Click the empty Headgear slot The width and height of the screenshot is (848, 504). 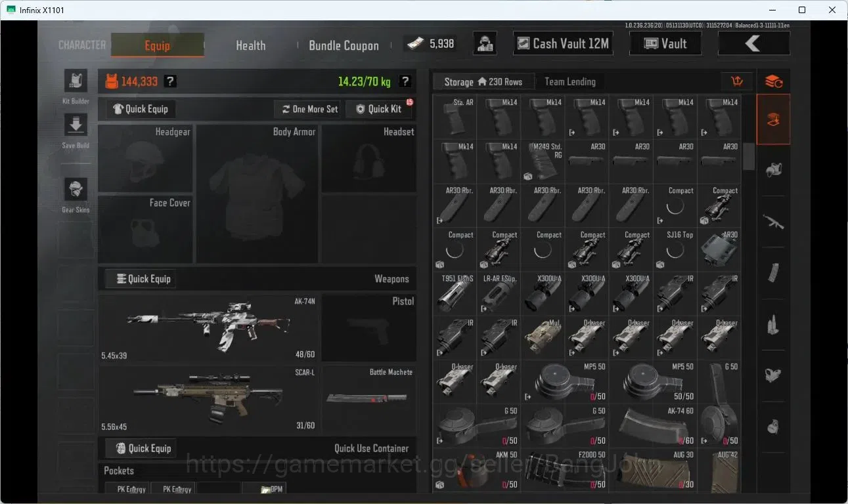pyautogui.click(x=146, y=158)
